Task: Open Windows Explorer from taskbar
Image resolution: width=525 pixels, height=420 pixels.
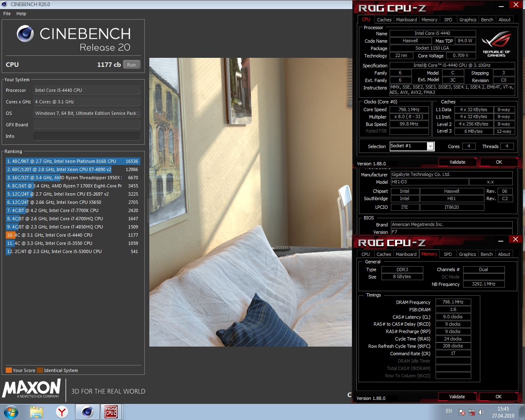Action: [37, 412]
